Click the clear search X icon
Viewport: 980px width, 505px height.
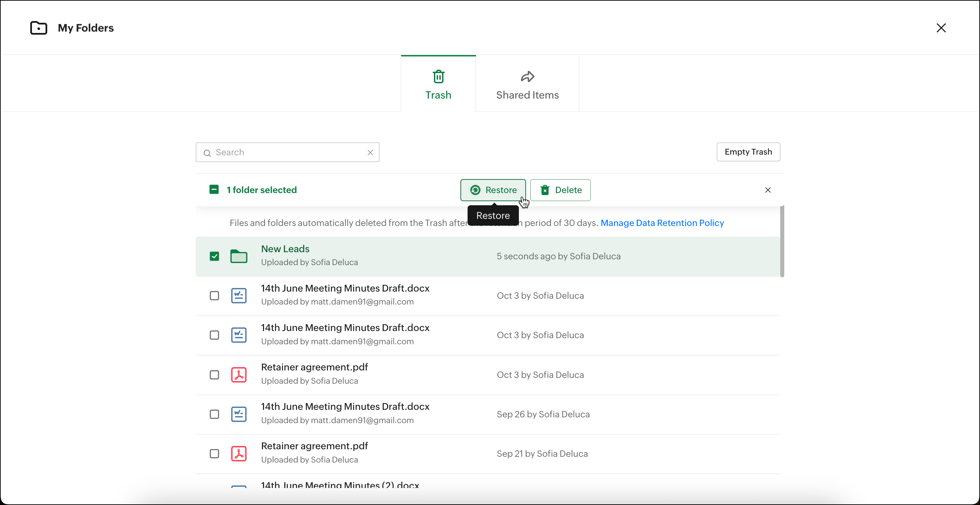coord(370,153)
